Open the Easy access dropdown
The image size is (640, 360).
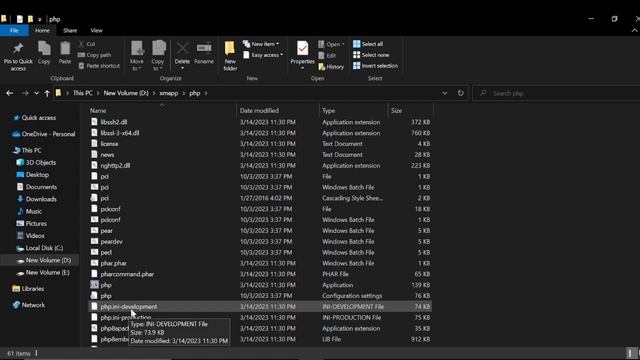click(263, 55)
